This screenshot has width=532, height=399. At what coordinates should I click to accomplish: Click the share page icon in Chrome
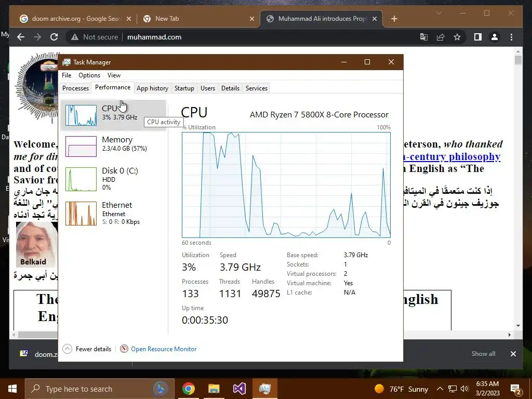(441, 37)
